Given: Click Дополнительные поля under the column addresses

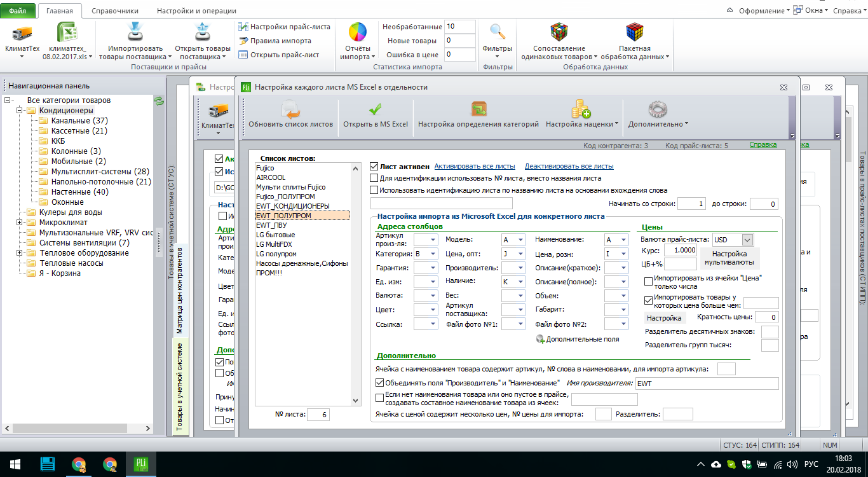Looking at the screenshot, I should pos(577,339).
